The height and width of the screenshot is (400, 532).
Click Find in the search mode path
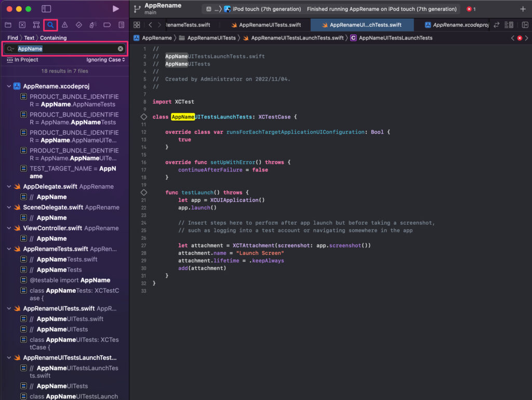(12, 38)
